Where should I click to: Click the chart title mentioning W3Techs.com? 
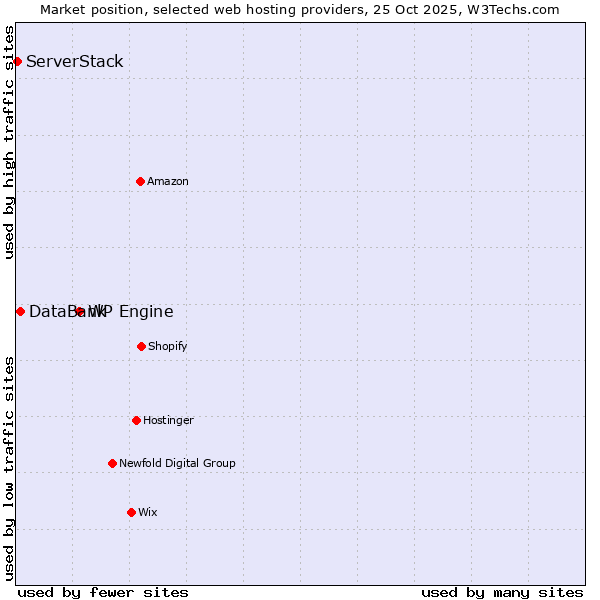tap(300, 9)
